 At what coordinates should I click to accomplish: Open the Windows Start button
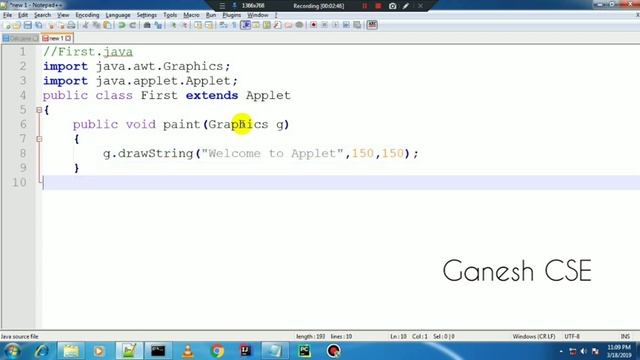(x=12, y=351)
